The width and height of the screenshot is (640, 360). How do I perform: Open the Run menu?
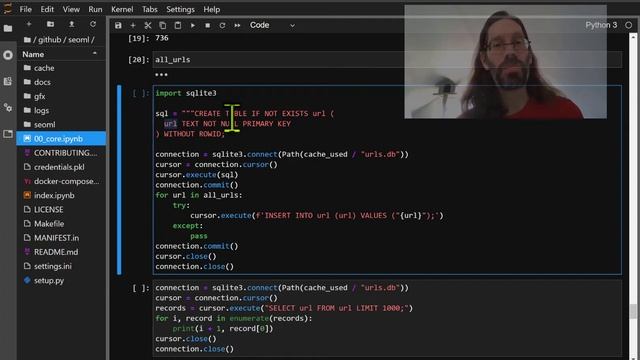pos(95,9)
